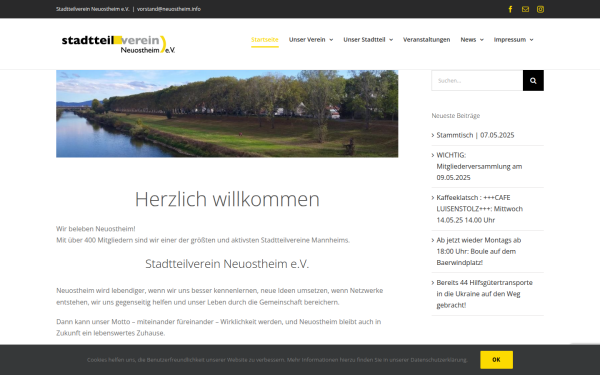Open the Veranstaltungen menu item

click(426, 39)
